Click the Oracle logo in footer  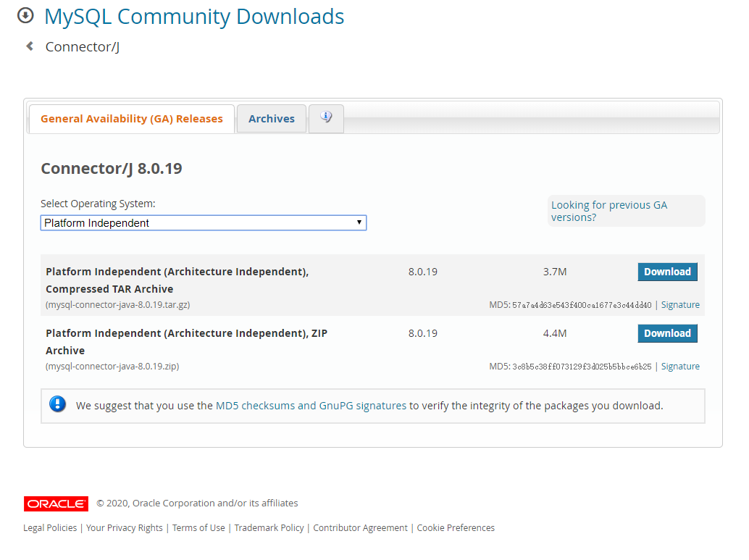(x=56, y=503)
